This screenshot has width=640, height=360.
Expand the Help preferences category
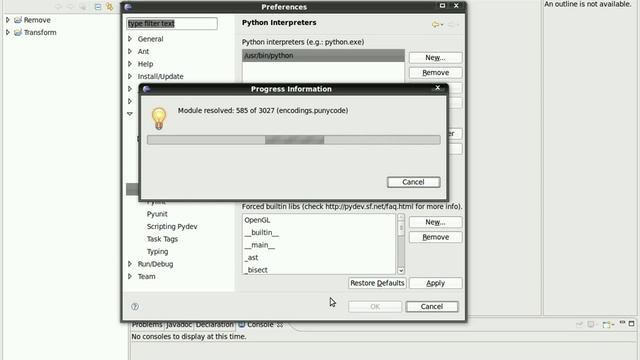pyautogui.click(x=130, y=64)
